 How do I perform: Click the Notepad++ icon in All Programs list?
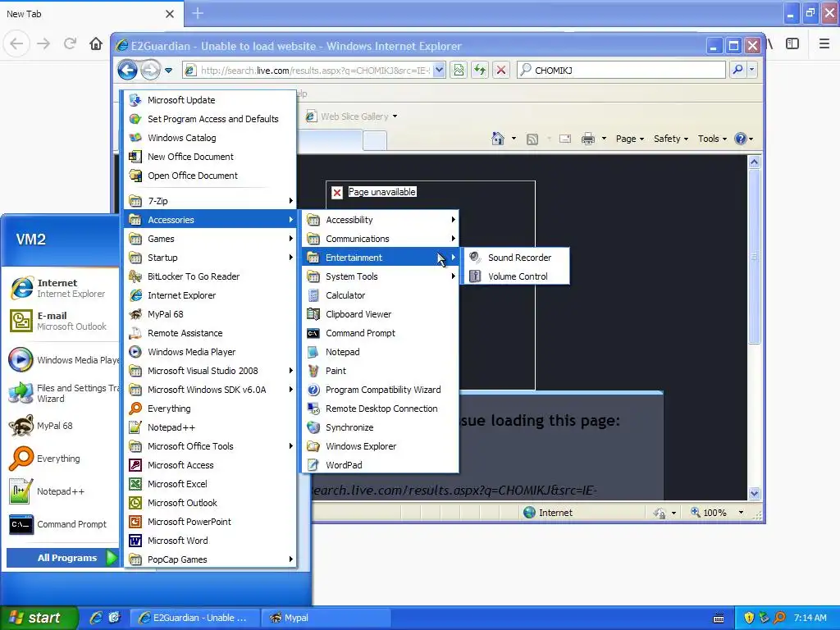tap(135, 427)
